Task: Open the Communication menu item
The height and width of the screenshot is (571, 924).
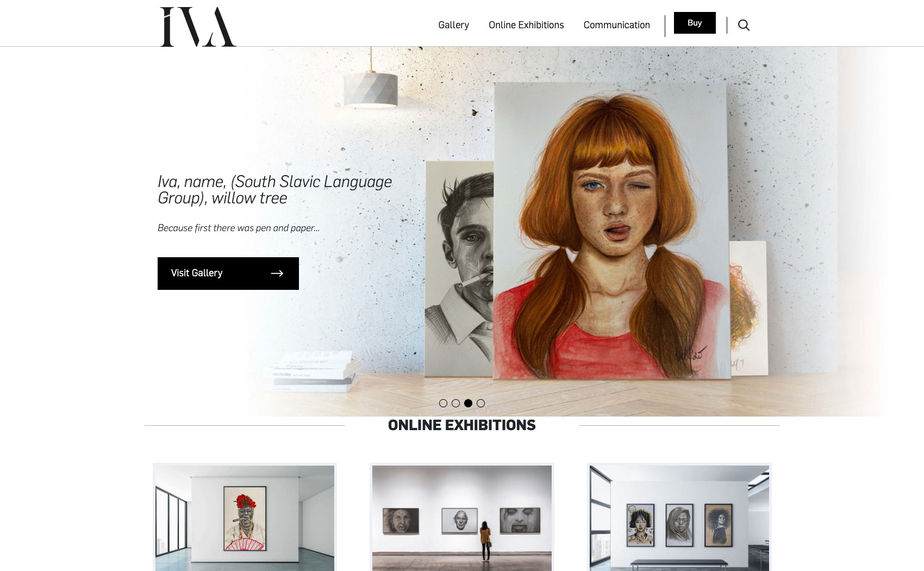Action: click(616, 25)
